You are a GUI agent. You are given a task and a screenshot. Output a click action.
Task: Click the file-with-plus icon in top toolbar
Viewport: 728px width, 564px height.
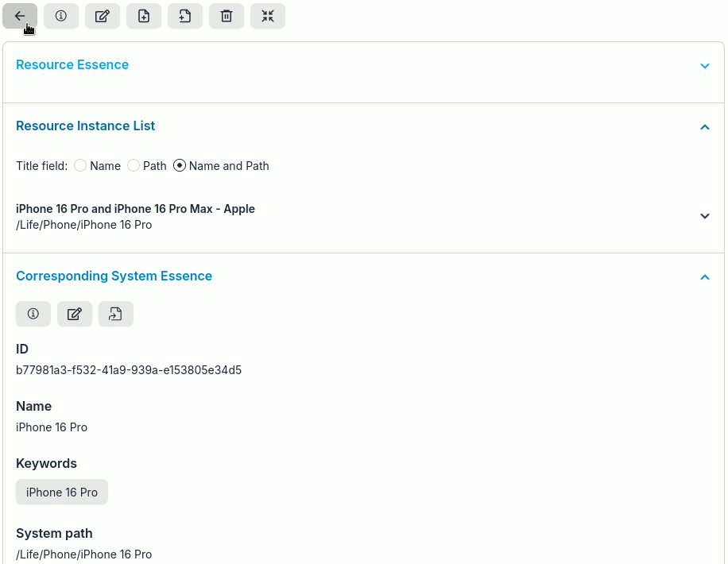tap(144, 16)
